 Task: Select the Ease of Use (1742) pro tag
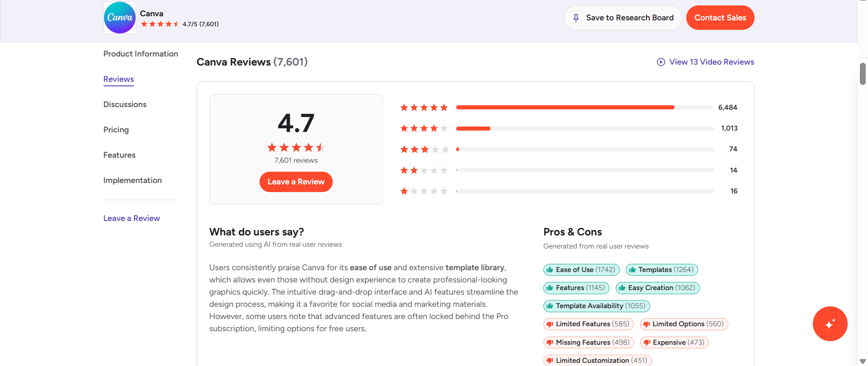[581, 270]
